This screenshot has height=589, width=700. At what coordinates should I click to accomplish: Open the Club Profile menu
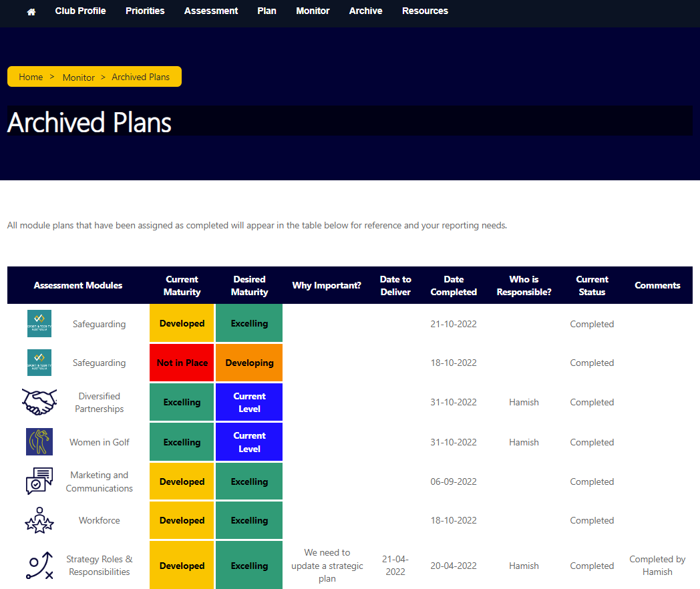tap(80, 11)
